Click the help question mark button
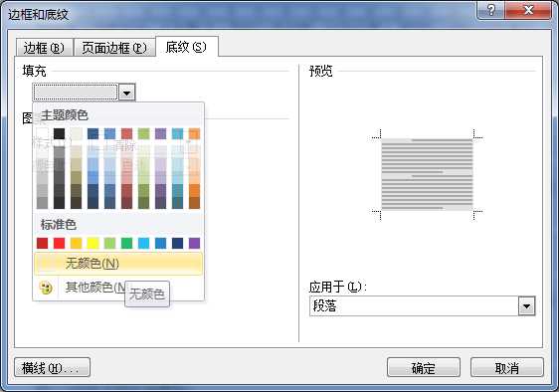 click(x=490, y=10)
